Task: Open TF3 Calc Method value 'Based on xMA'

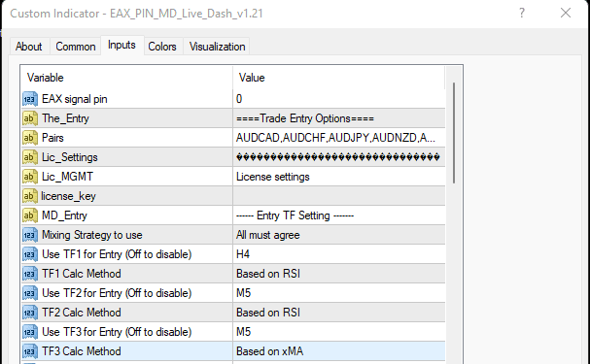Action: click(339, 351)
